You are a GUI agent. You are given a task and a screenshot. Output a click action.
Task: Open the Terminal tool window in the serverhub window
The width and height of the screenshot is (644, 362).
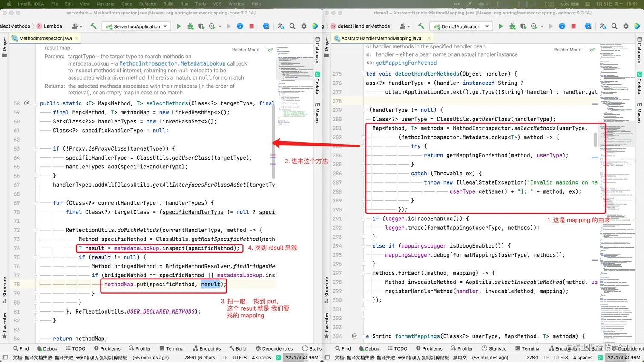(172, 348)
